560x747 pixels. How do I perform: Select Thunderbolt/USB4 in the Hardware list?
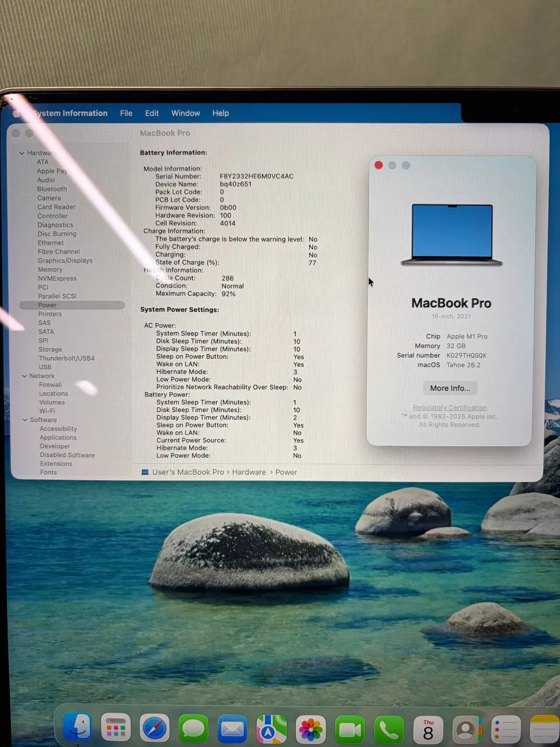tap(66, 358)
